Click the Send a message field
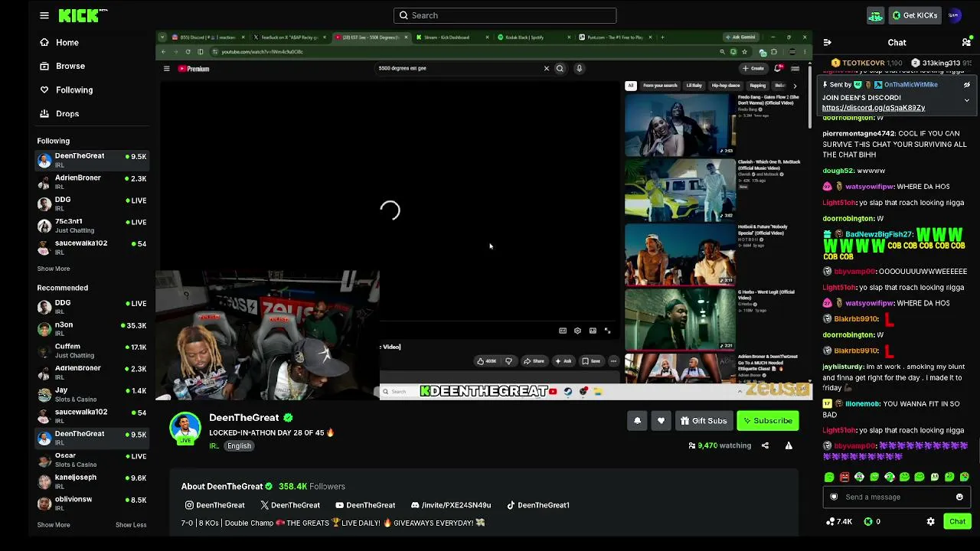The width and height of the screenshot is (980, 551). (897, 497)
